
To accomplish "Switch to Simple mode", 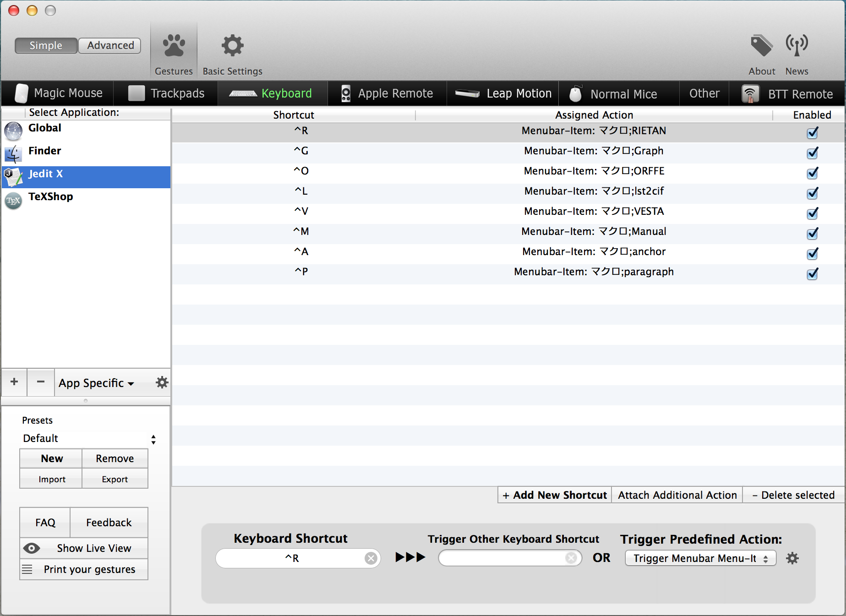I will point(46,45).
